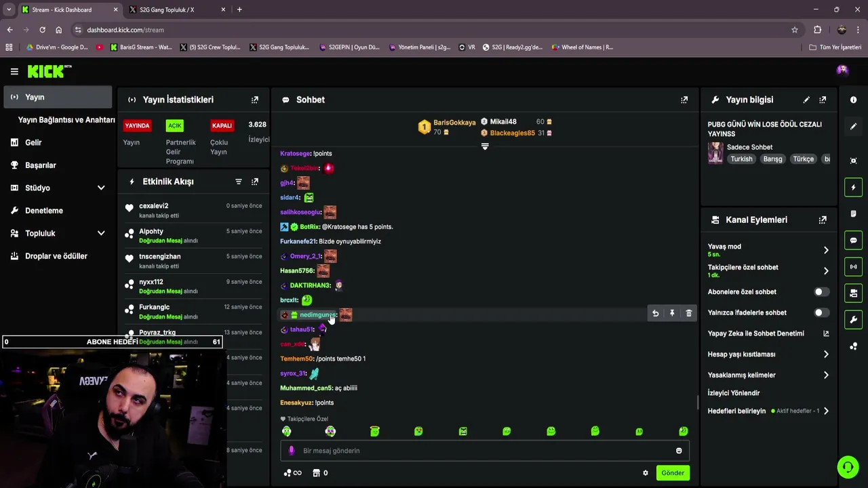Open Hedefleri belirleyin chevron
The height and width of the screenshot is (488, 868).
tap(825, 411)
